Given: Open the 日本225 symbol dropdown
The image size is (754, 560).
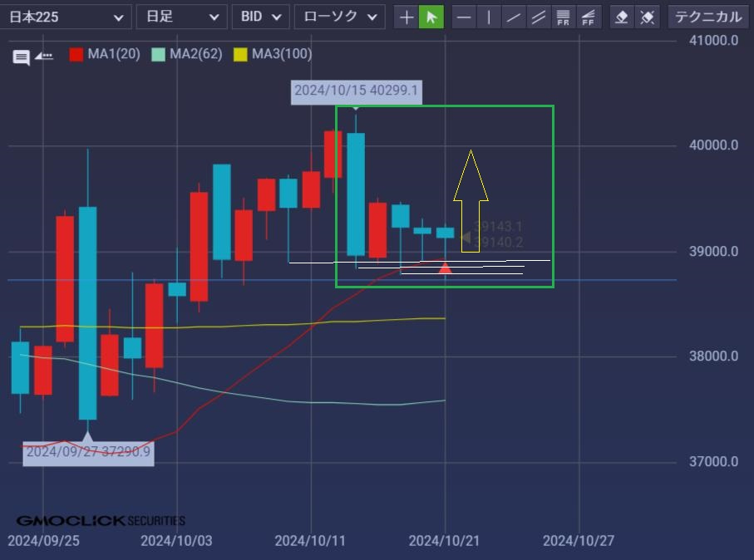Looking at the screenshot, I should pyautogui.click(x=66, y=17).
